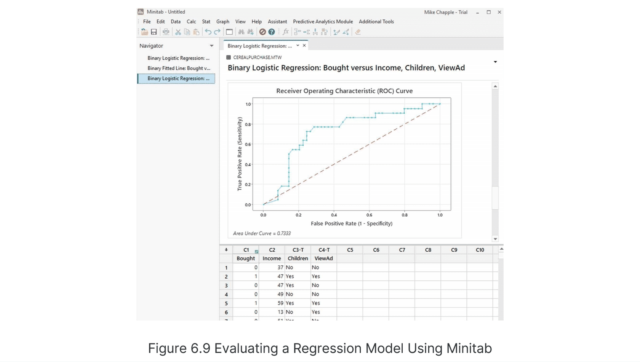The height and width of the screenshot is (364, 640).
Task: Click the formula status icon in C1 header
Action: 256,252
